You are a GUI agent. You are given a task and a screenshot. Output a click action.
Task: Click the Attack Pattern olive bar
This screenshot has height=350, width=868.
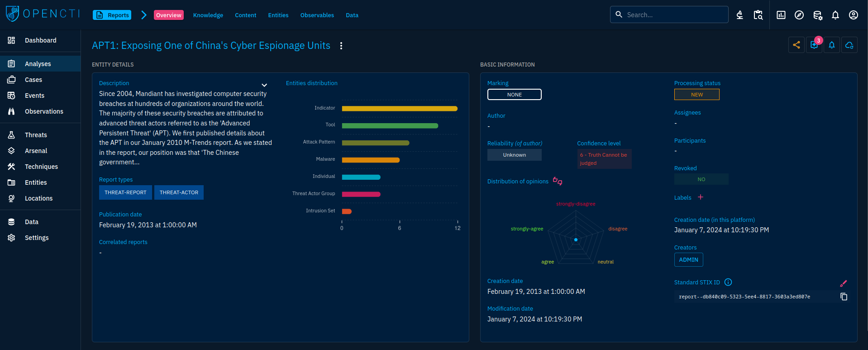coord(376,143)
